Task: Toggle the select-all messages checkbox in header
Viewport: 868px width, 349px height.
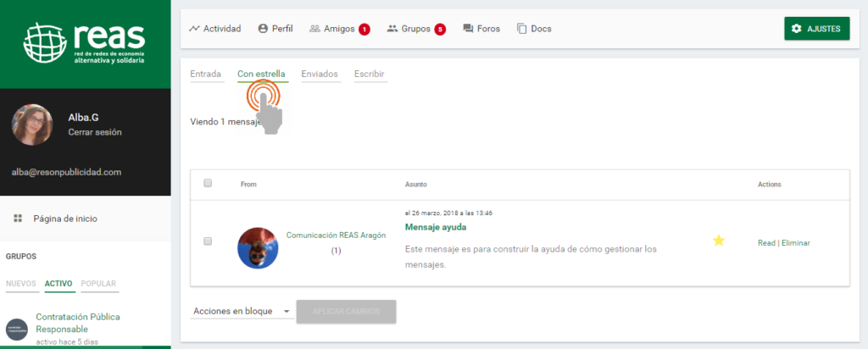Action: (x=208, y=183)
